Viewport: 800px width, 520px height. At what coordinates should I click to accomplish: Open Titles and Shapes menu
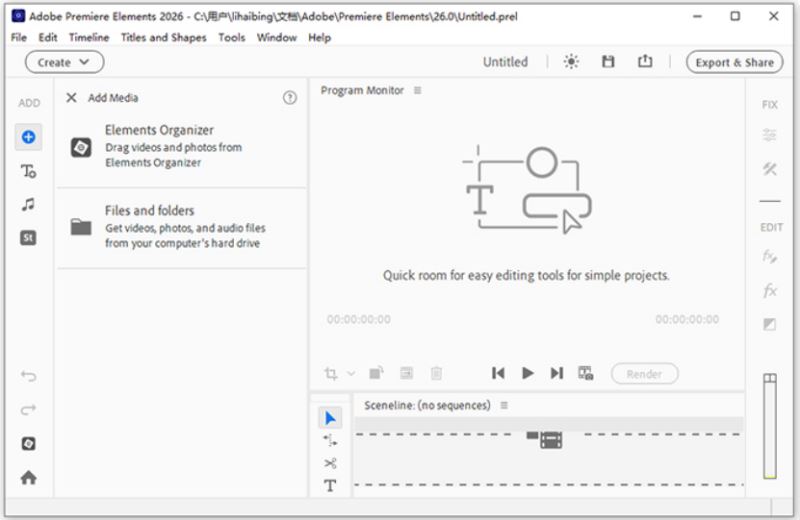[164, 37]
